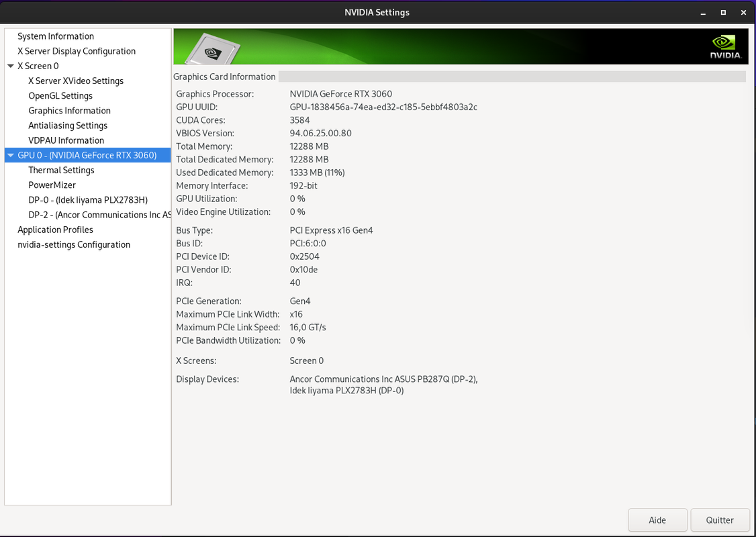Select X Screen 0 entry
Viewport: 756px width, 537px height.
coord(38,66)
